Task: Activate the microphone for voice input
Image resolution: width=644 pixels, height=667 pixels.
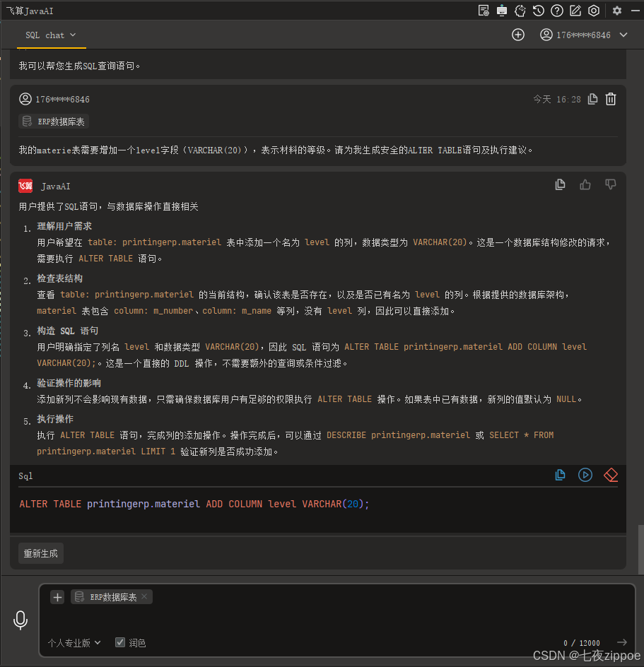Action: pyautogui.click(x=20, y=620)
